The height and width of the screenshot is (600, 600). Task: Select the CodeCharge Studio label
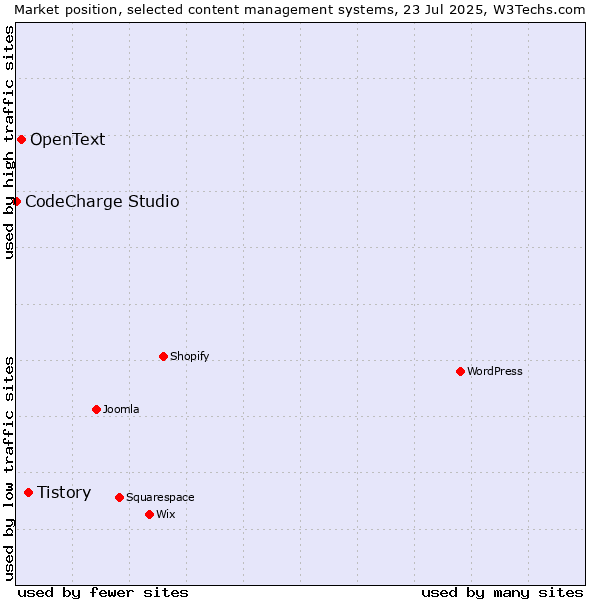click(102, 202)
